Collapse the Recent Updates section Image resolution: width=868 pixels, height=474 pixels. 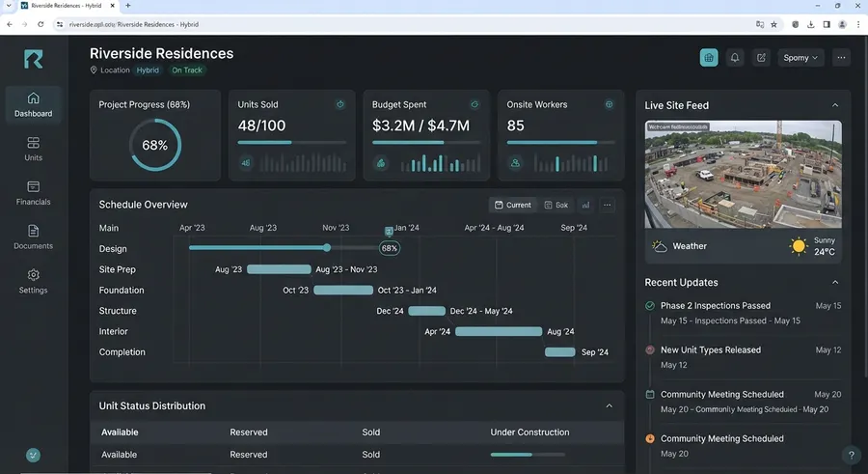click(835, 282)
